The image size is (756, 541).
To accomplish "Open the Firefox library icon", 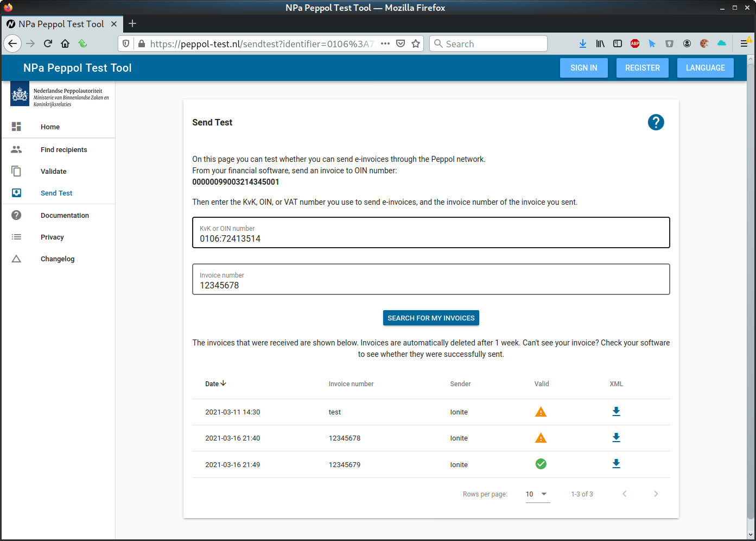I will [600, 43].
